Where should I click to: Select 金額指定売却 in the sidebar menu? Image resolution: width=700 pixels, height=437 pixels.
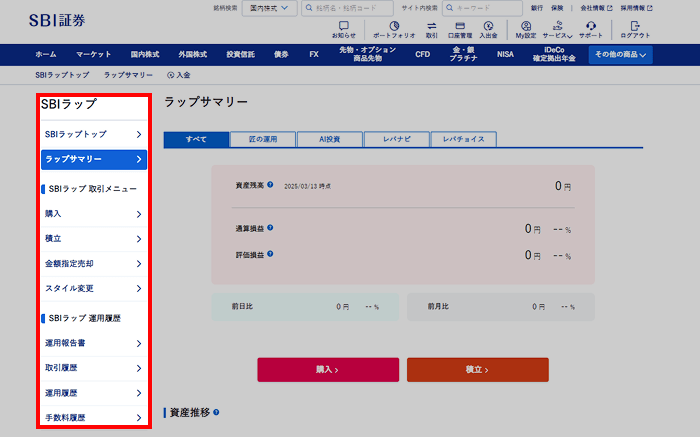pyautogui.click(x=93, y=263)
